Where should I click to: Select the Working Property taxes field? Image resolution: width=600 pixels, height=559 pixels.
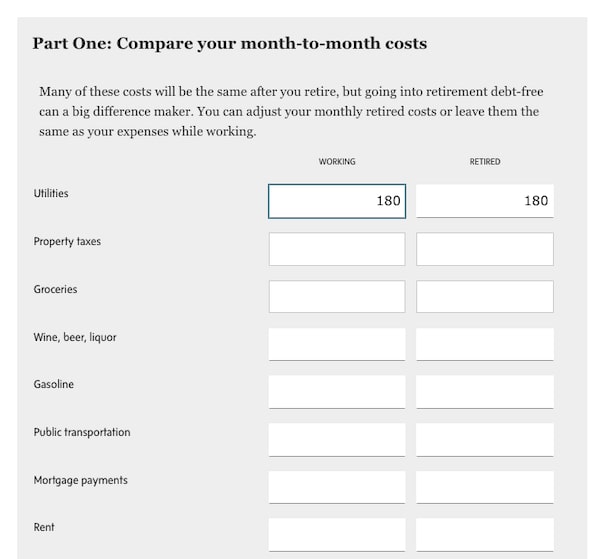[336, 249]
